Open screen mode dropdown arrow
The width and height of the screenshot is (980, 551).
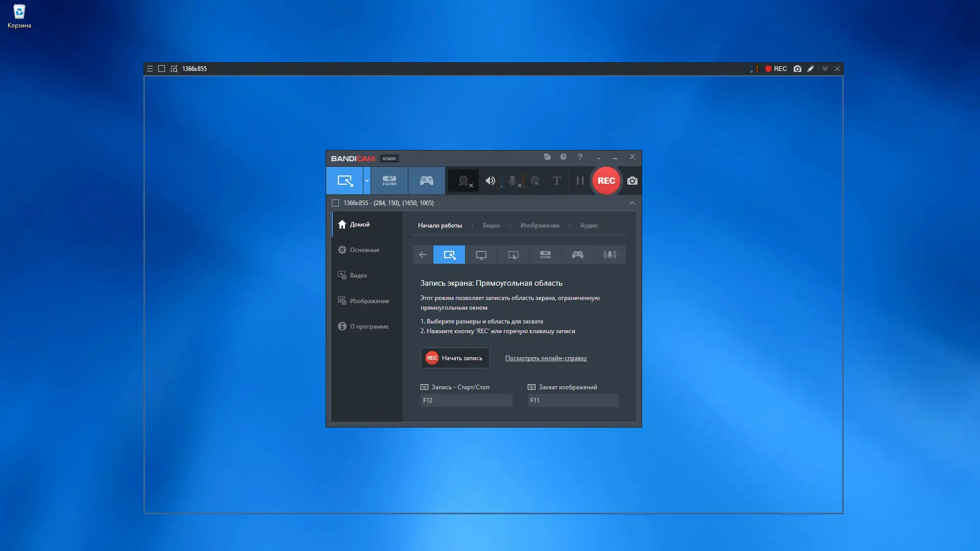point(366,181)
